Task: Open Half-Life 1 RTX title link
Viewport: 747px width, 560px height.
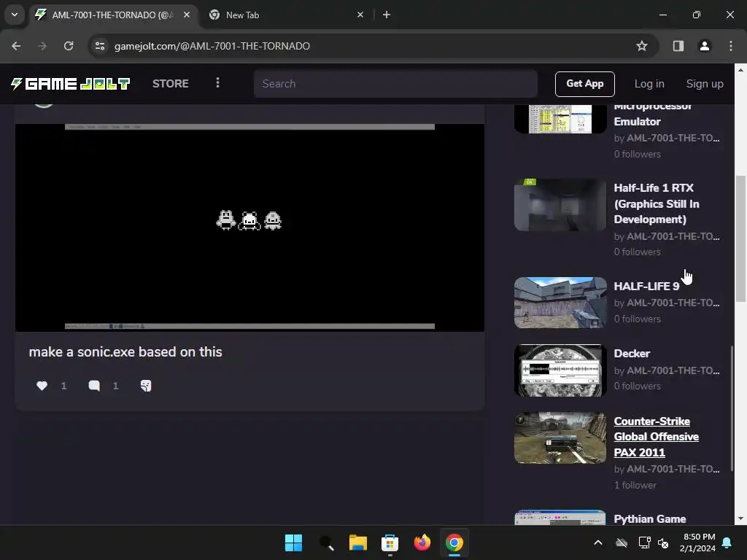Action: [657, 204]
